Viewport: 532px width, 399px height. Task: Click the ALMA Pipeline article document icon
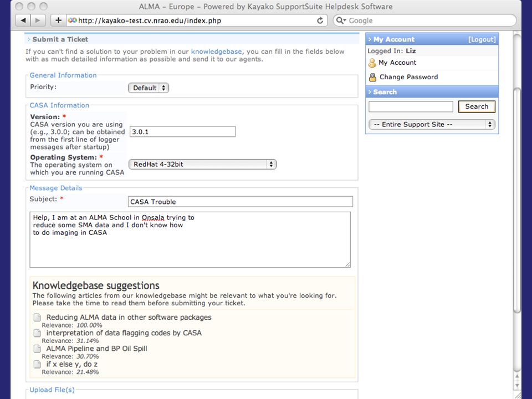click(x=37, y=349)
